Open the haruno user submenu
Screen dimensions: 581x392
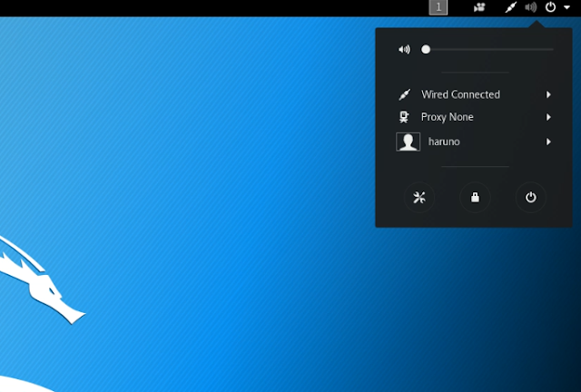(474, 142)
